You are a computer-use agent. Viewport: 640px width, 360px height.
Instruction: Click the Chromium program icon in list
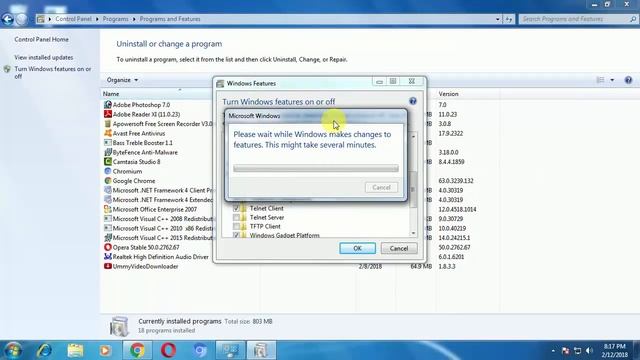[x=108, y=171]
